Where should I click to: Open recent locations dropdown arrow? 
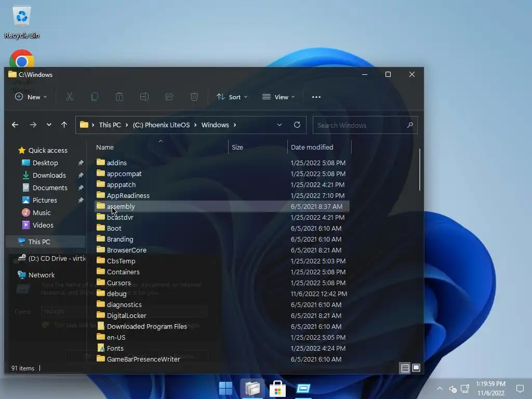click(49, 125)
